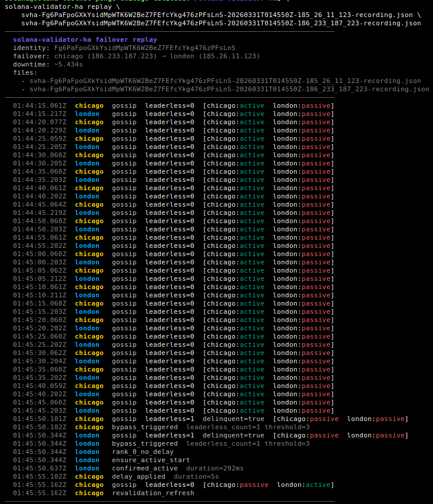The width and height of the screenshot is (433, 504).
Task: Click the 'solana-validator-ha replay \' command line
Action: tap(62, 6)
